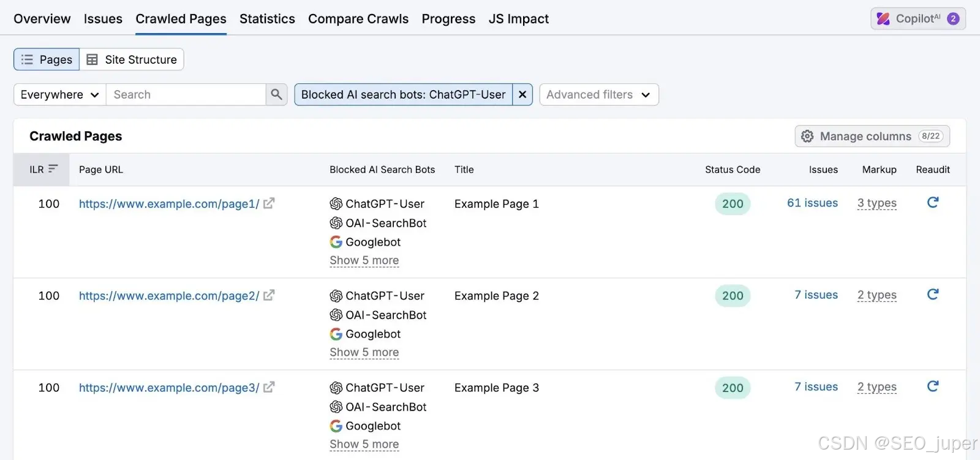This screenshot has height=460, width=980.
Task: Go to Compare Crawls tab
Action: (x=358, y=19)
